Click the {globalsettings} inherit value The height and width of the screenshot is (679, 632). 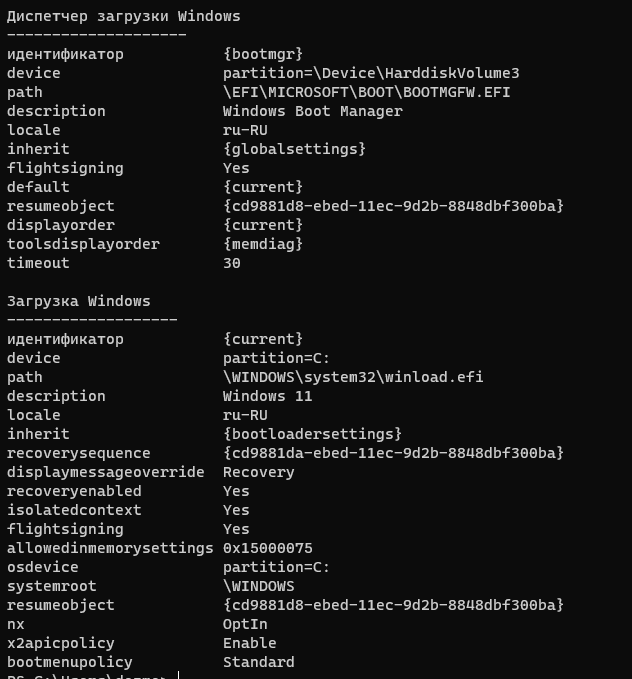pos(294,149)
